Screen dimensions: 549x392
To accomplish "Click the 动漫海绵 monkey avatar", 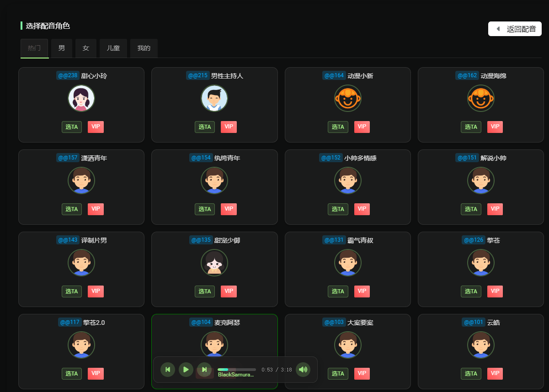I will tap(481, 98).
